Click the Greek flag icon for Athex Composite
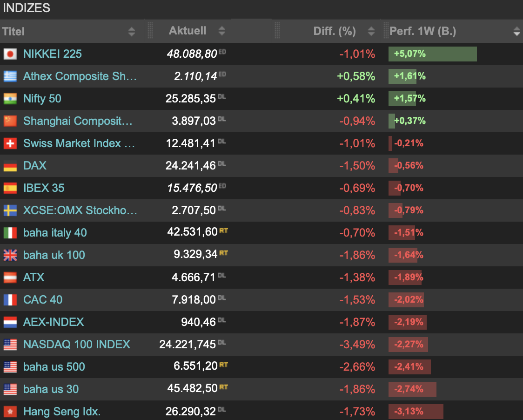The image size is (523, 420). (x=10, y=76)
